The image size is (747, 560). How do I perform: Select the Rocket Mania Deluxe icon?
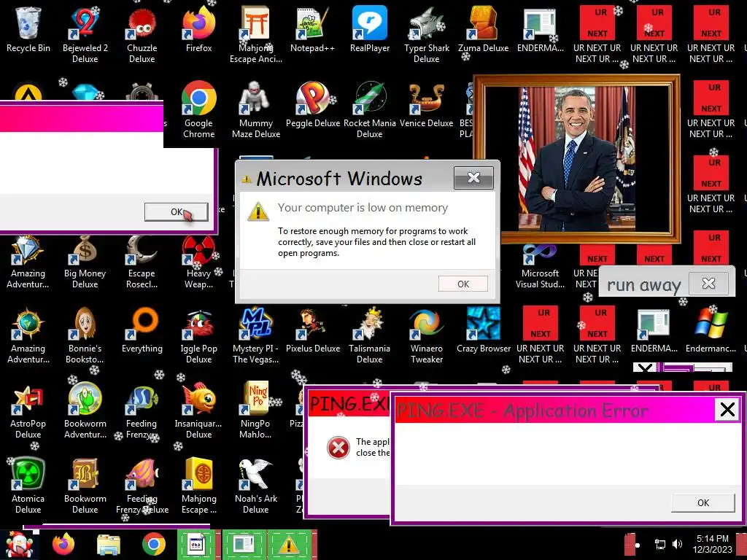(370, 110)
